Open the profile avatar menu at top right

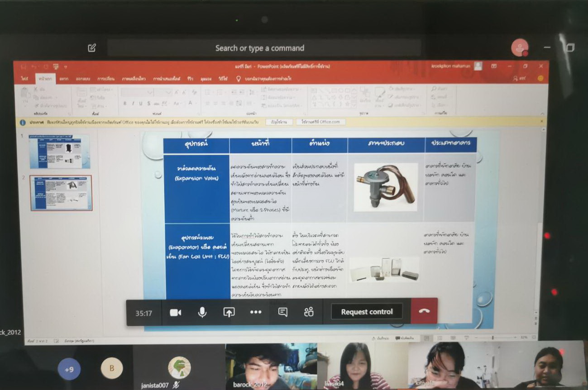coord(520,48)
